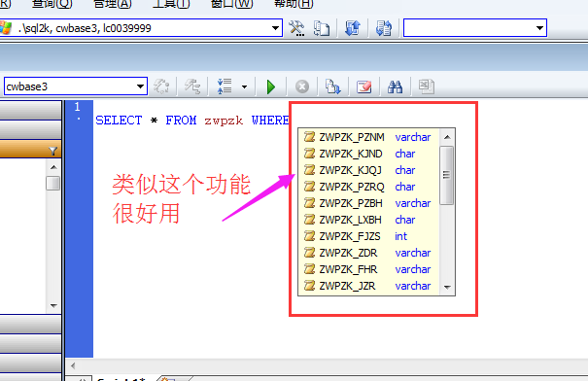Open the empty combo box on top right

[475, 28]
